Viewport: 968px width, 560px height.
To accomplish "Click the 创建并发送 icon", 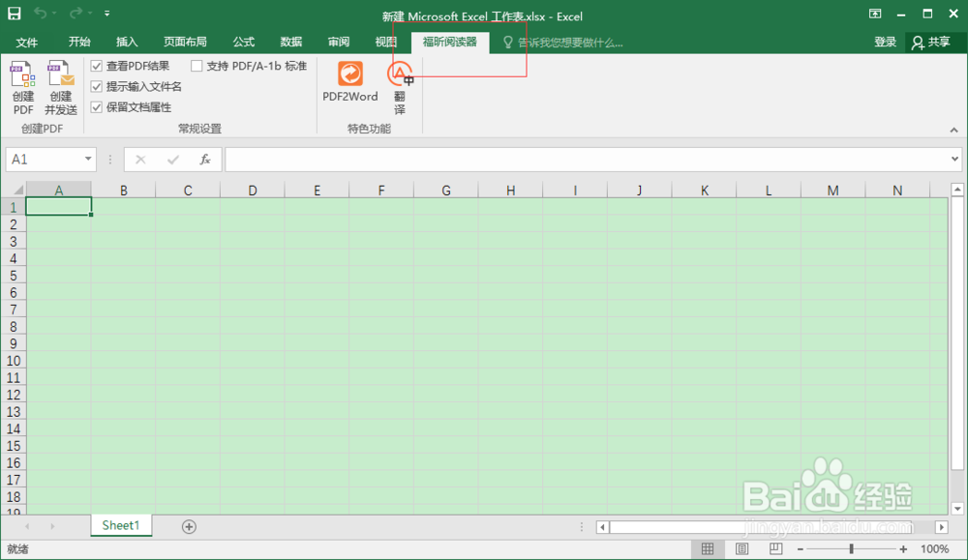I will click(x=60, y=87).
